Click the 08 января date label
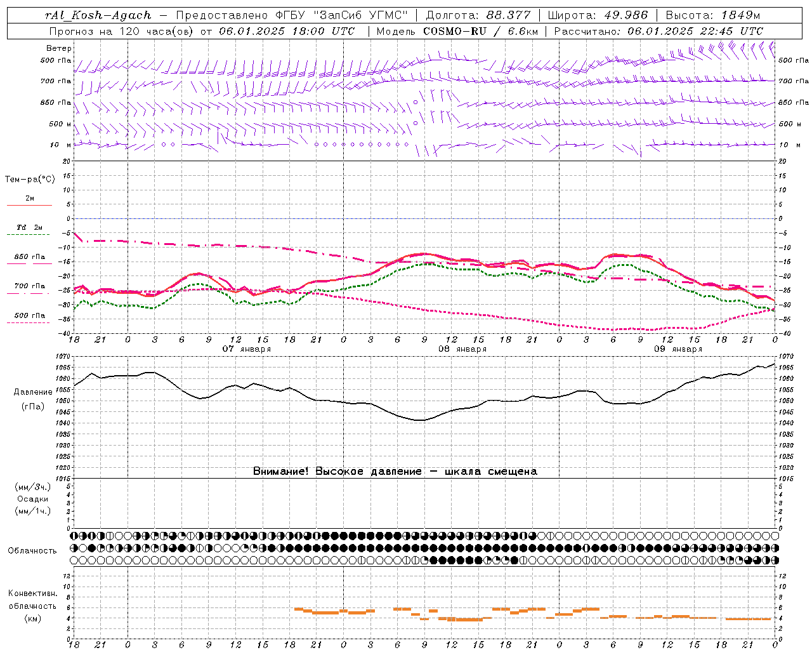Viewport: 812px width, 650px height. tap(462, 348)
